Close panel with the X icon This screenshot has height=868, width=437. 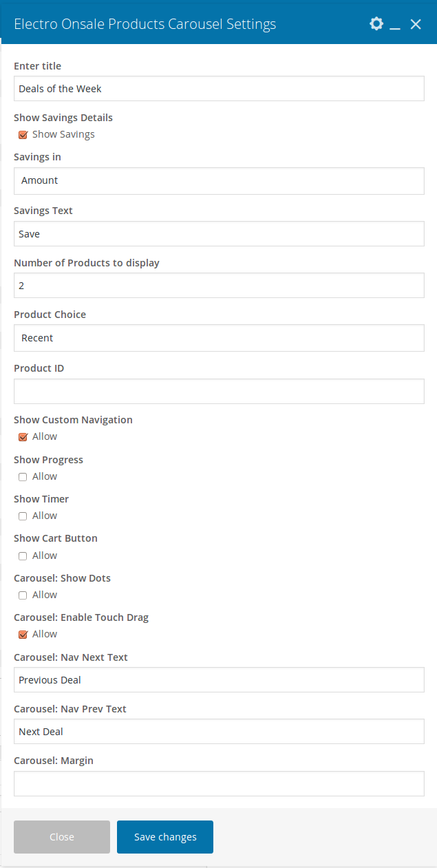[416, 24]
